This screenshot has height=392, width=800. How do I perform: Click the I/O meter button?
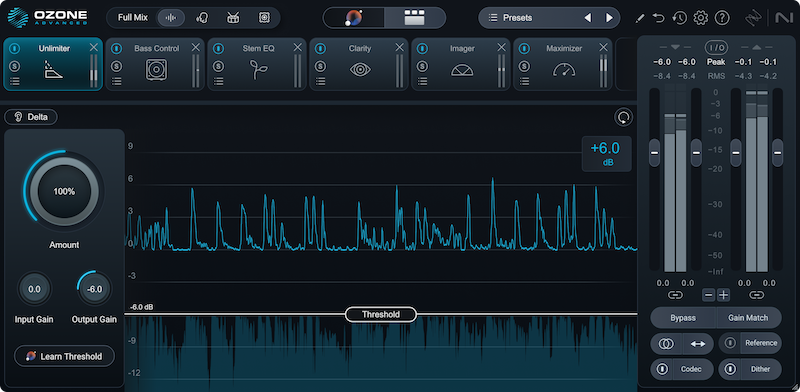(x=716, y=48)
